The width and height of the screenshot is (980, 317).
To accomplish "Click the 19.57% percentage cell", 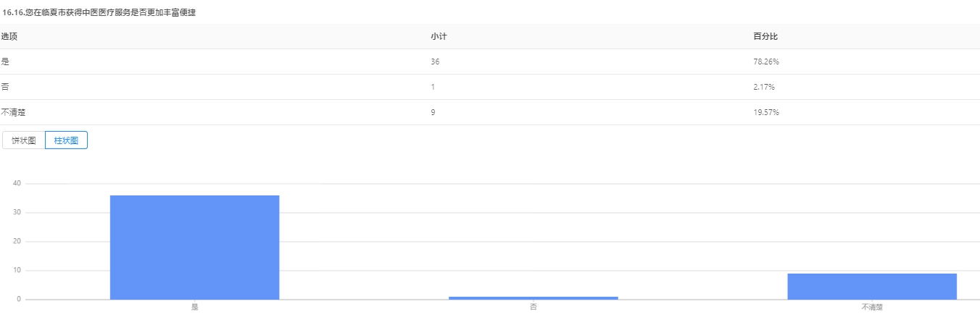I will (x=766, y=112).
